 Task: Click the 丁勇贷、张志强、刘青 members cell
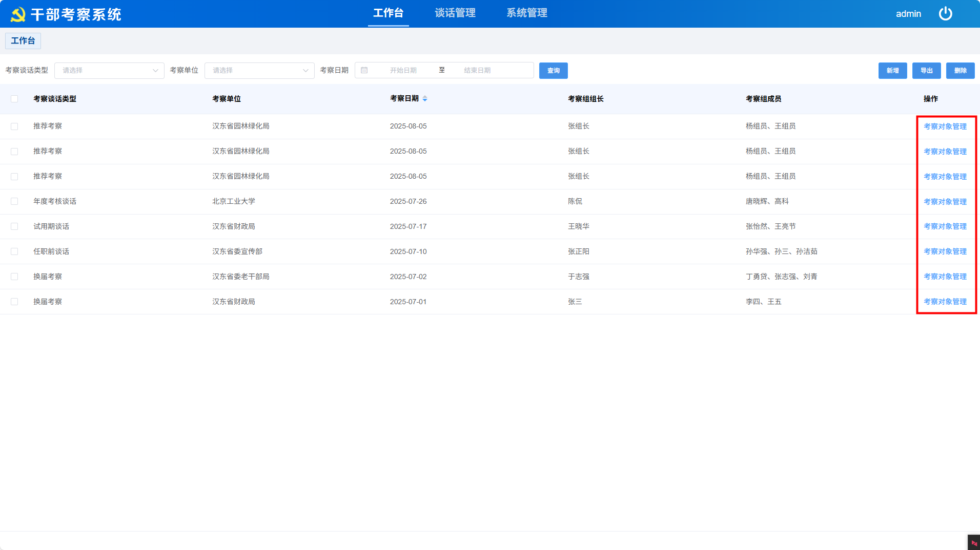click(x=782, y=277)
